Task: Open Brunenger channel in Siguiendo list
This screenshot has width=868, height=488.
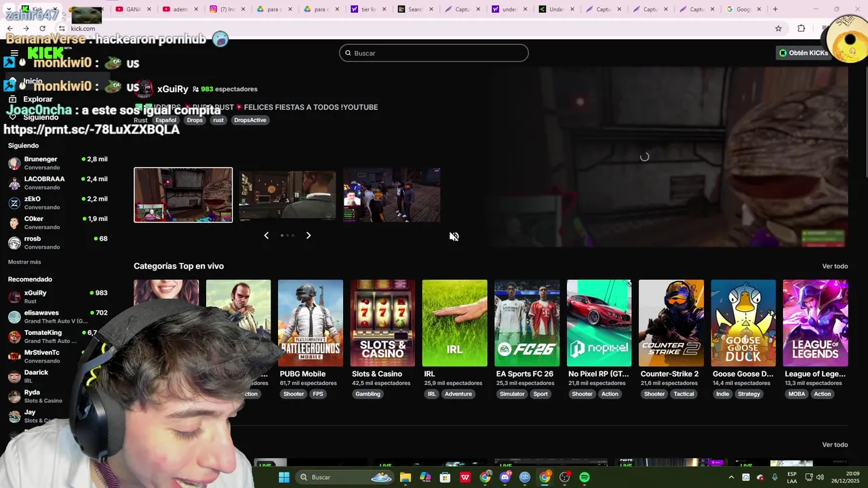Action: (x=58, y=163)
